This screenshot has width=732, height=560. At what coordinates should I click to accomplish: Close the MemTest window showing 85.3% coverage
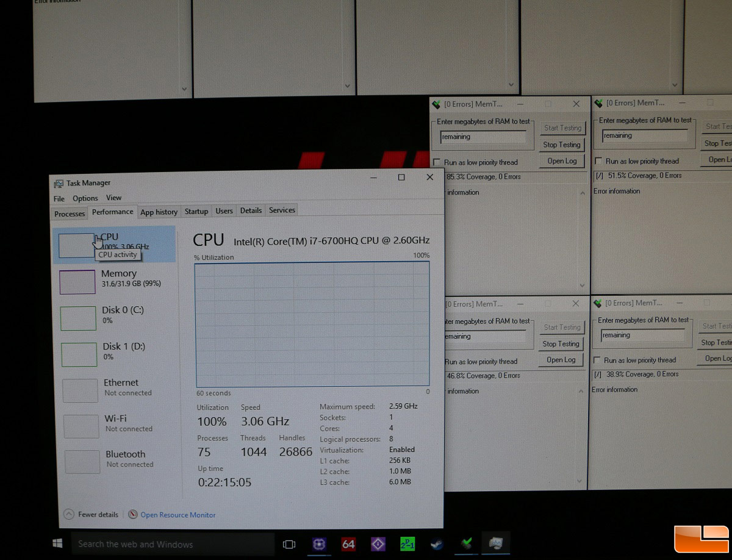pyautogui.click(x=576, y=104)
